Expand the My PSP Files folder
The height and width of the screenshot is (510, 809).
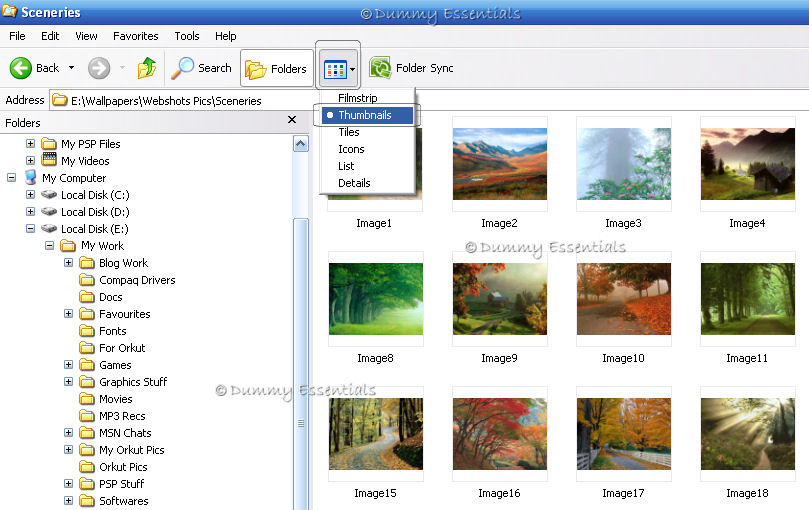30,144
